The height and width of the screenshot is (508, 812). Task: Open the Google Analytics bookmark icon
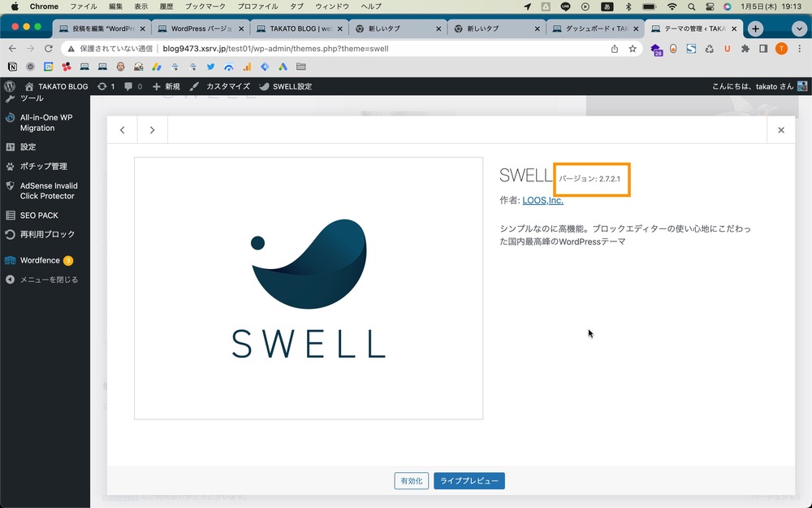(x=247, y=67)
